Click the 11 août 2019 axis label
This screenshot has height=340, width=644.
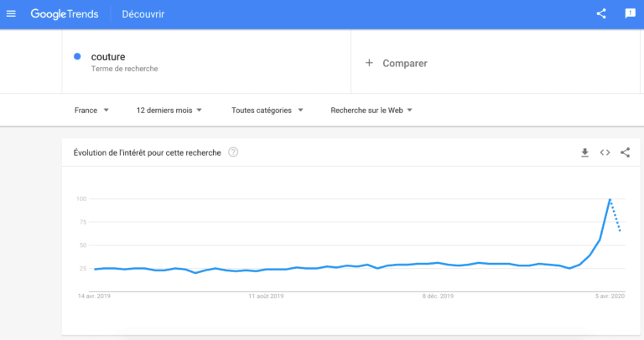tap(266, 296)
